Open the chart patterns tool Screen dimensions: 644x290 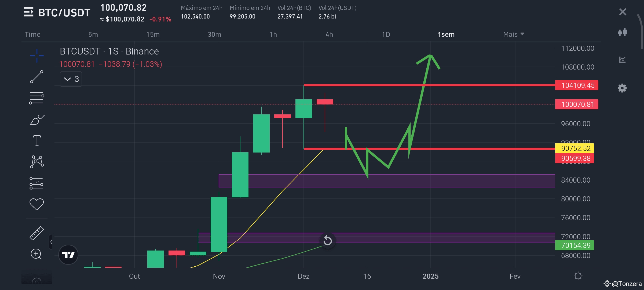(x=37, y=162)
